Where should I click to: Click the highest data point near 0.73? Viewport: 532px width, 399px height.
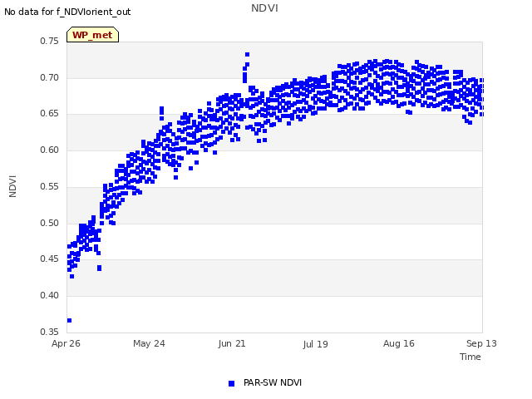248,55
